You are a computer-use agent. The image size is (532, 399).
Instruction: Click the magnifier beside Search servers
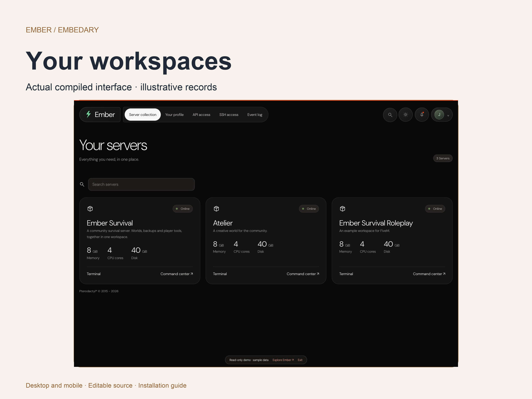coord(82,185)
